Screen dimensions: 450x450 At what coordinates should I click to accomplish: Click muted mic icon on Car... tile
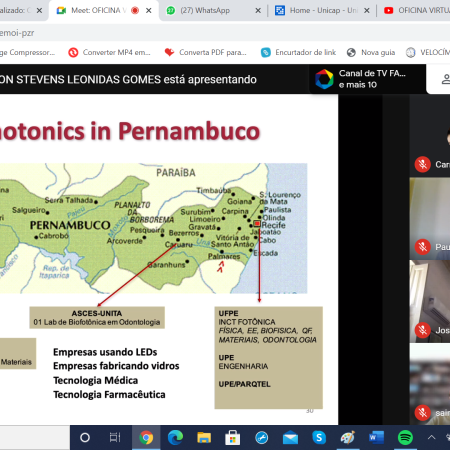coord(423,164)
